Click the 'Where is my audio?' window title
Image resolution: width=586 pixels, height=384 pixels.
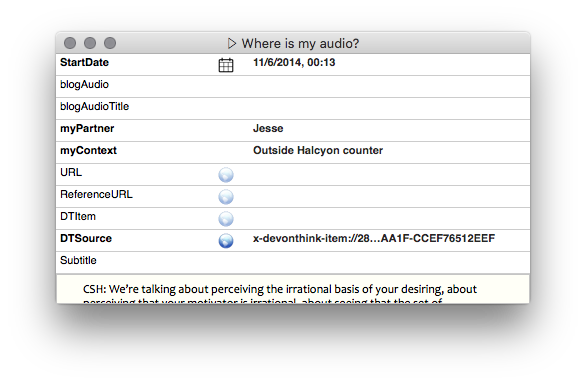coord(300,43)
